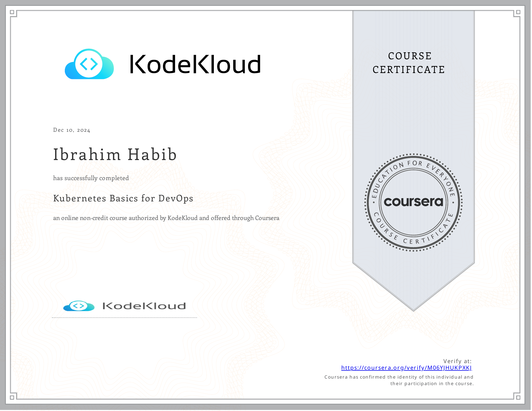
Task: Click the name Ibrahim Habib
Action: click(115, 155)
